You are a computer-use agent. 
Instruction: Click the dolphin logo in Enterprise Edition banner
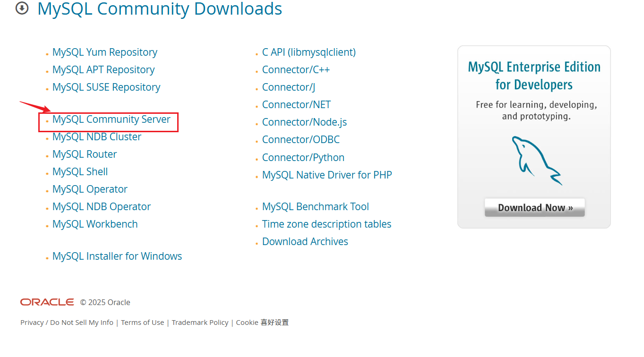537,161
